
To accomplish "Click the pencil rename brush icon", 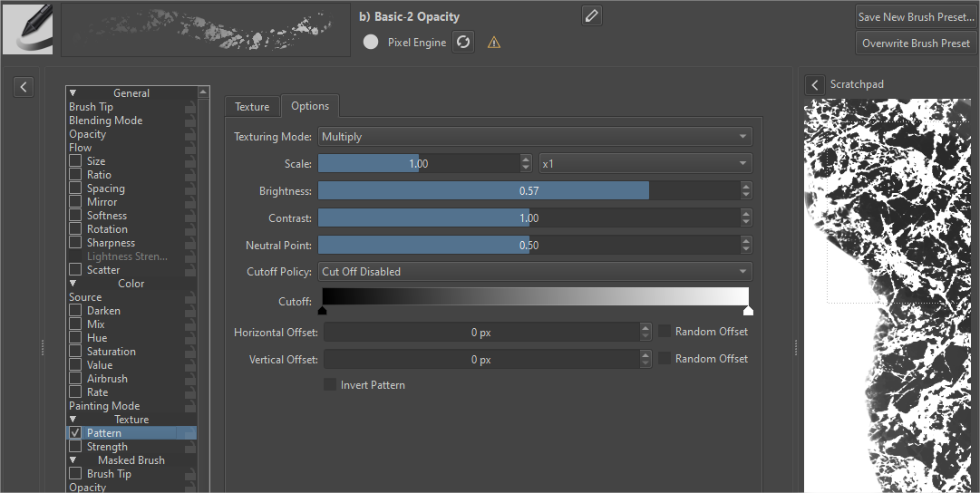I will 591,15.
